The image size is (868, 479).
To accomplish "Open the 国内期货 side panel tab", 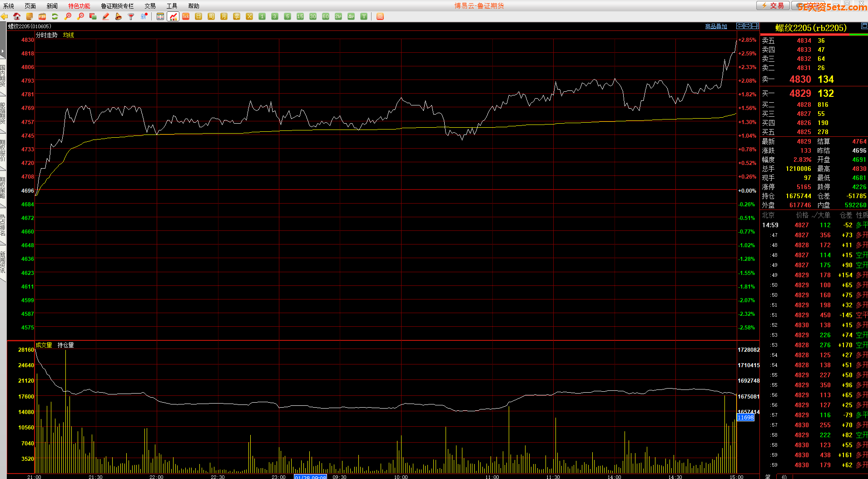I will [3, 76].
